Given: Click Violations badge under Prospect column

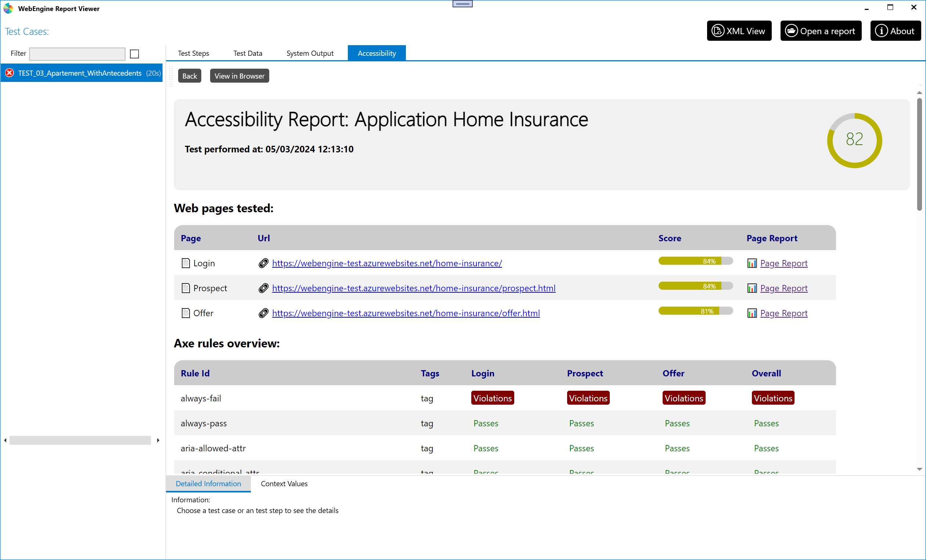Looking at the screenshot, I should (588, 398).
